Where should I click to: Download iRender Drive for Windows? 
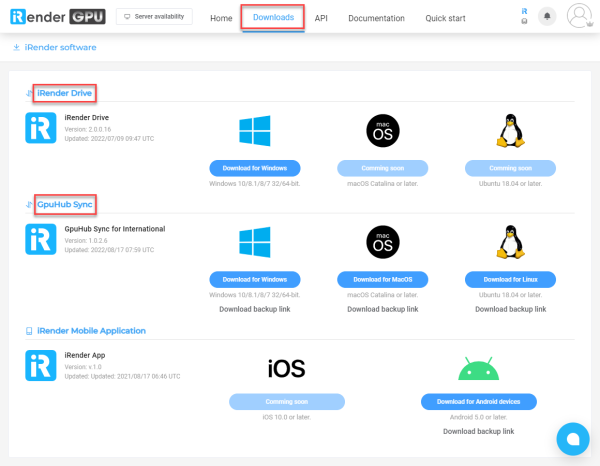pos(255,168)
